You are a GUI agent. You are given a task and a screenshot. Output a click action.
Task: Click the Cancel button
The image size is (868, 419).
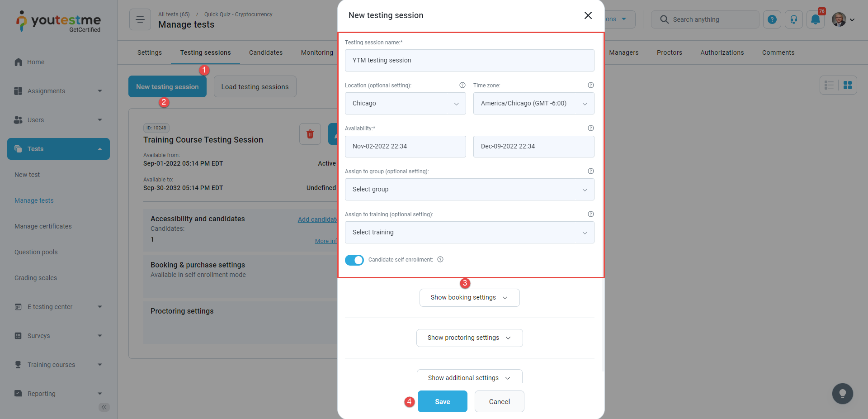(499, 402)
